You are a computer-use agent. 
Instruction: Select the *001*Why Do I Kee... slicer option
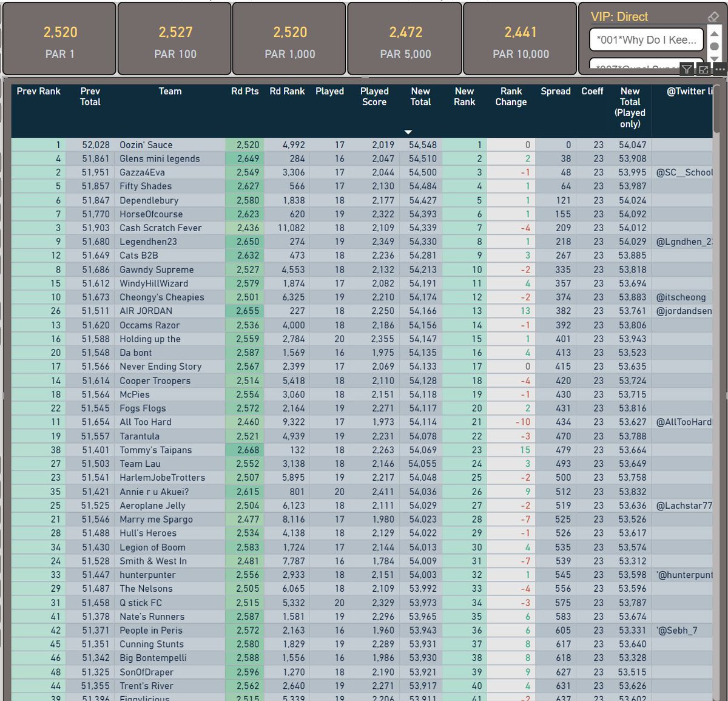[645, 39]
